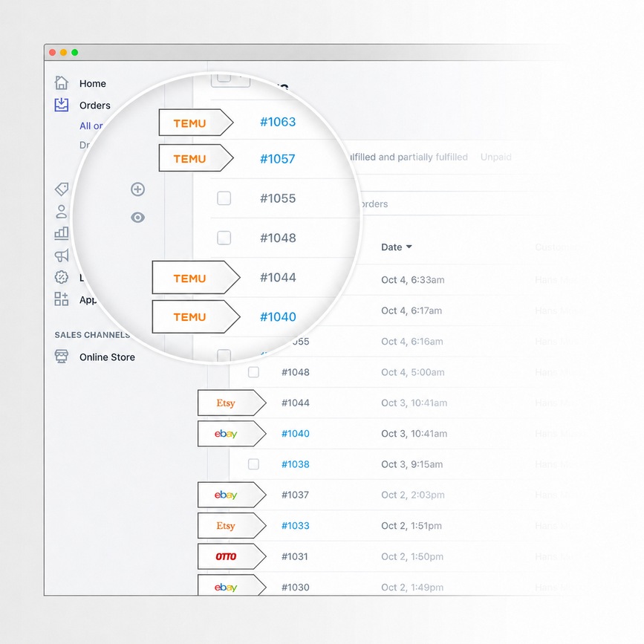Screen dimensions: 644x644
Task: Click the Etsy tag on the Oct 3 #1044 row
Action: tap(232, 403)
